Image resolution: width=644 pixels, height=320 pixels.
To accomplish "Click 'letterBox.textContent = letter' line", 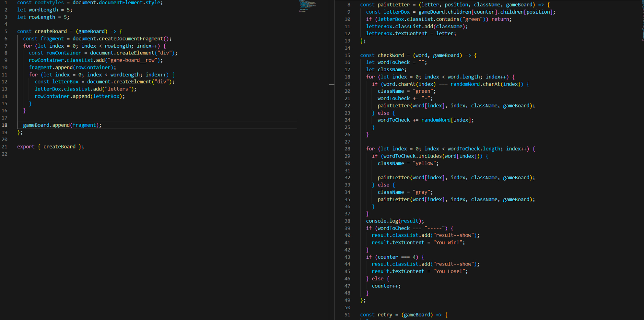I will point(411,33).
